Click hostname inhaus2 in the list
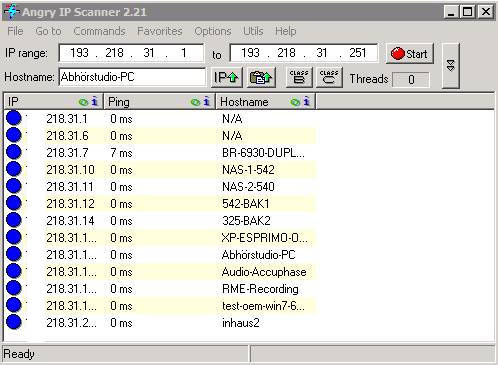Image resolution: width=498 pixels, height=365 pixels. [241, 323]
